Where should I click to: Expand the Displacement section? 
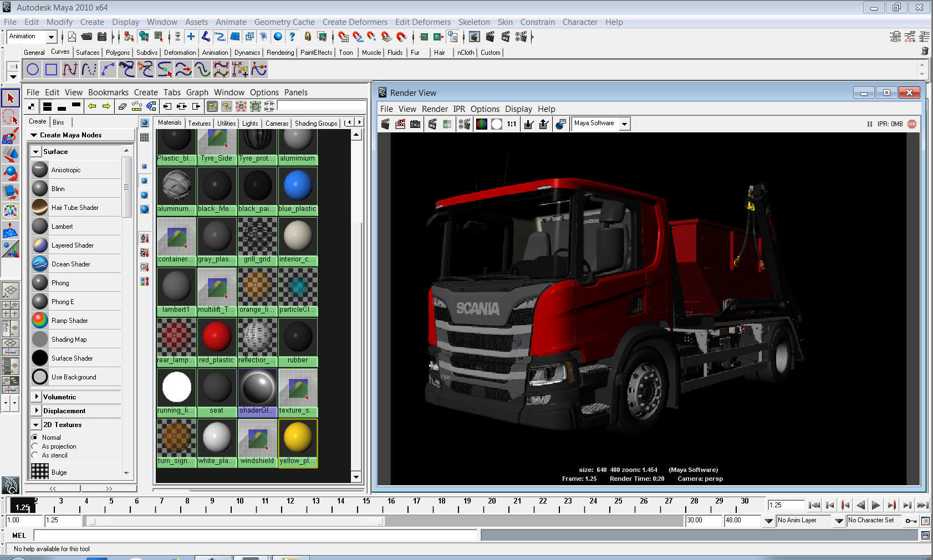pyautogui.click(x=36, y=410)
